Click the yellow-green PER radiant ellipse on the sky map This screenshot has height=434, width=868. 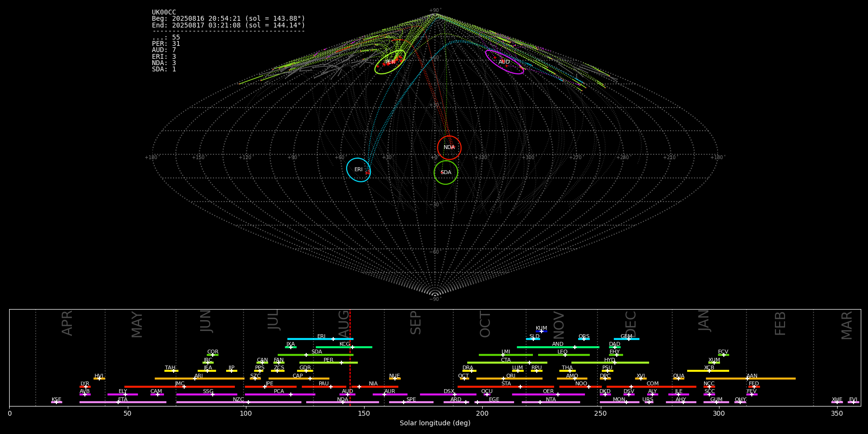(390, 62)
